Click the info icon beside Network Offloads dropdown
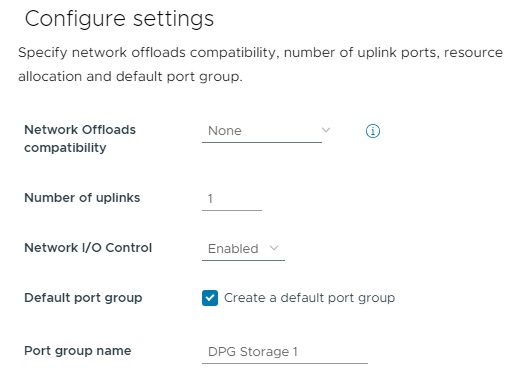This screenshot has height=377, width=516. pos(372,131)
